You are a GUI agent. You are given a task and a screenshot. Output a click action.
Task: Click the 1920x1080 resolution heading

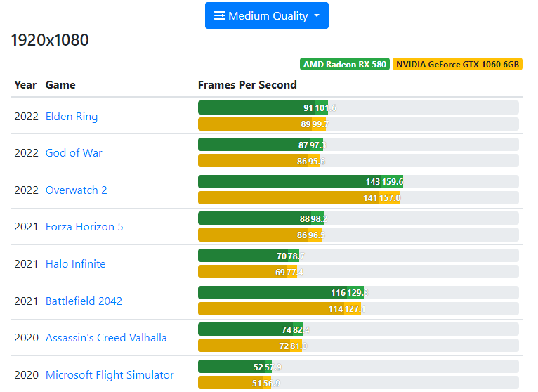[50, 40]
